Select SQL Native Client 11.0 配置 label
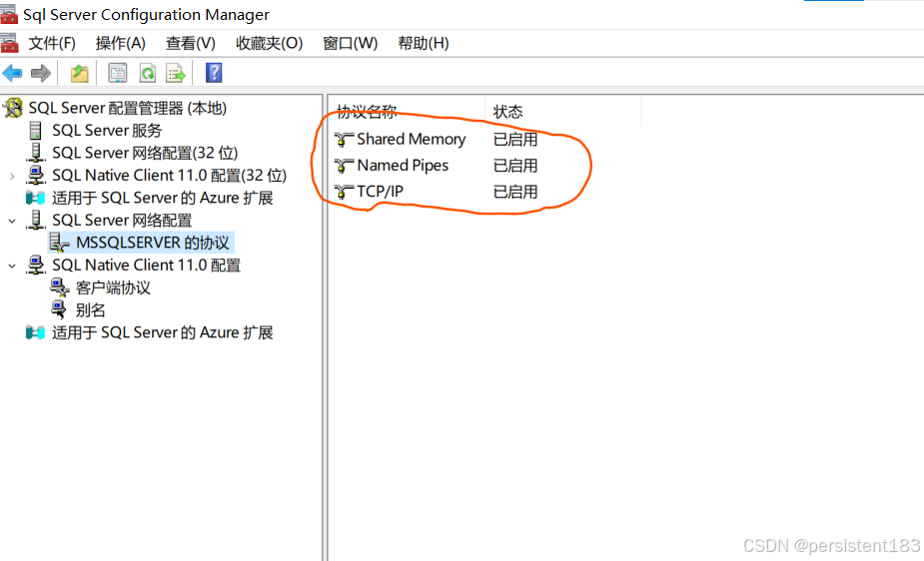The width and height of the screenshot is (924, 561). coord(146,265)
